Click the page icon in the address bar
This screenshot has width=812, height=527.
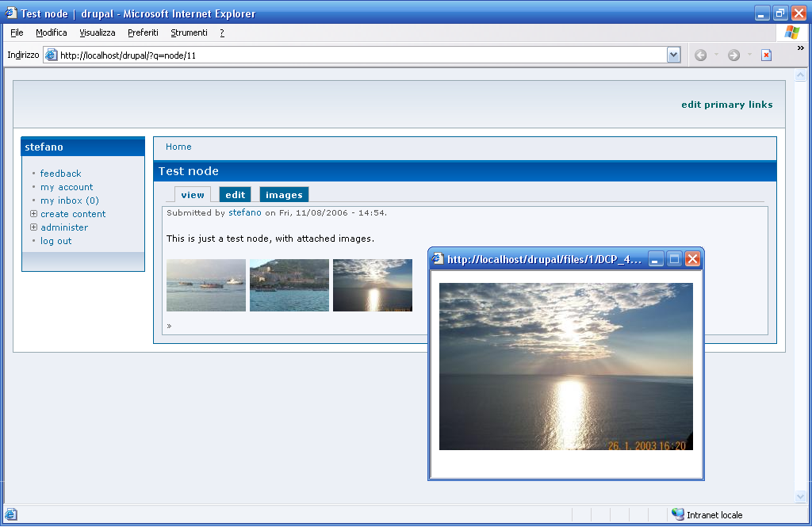pyautogui.click(x=52, y=55)
